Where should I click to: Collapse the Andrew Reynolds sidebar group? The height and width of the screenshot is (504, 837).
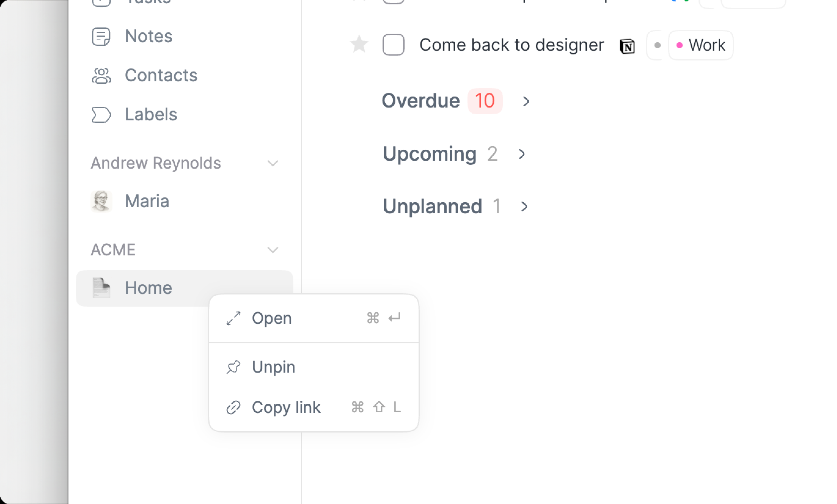coord(273,163)
